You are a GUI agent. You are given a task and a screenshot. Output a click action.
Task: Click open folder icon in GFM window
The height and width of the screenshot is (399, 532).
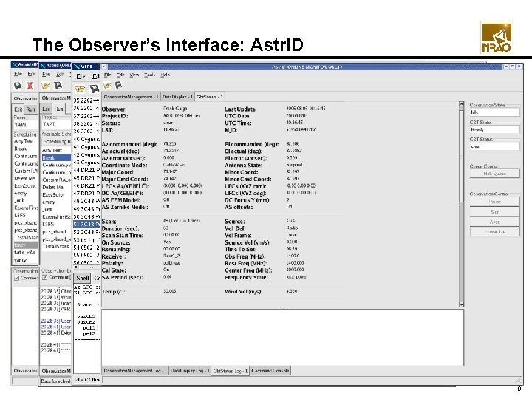tap(81, 89)
